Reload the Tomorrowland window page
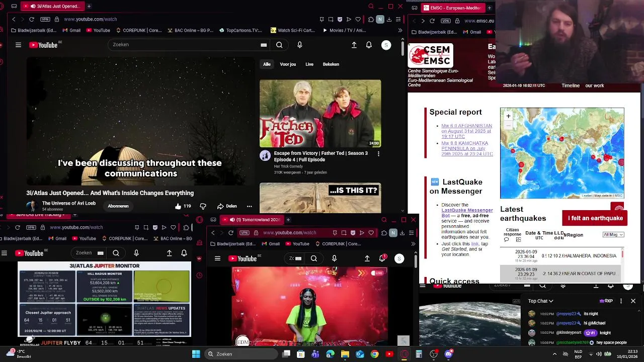The width and height of the screenshot is (644, 362). tap(230, 233)
